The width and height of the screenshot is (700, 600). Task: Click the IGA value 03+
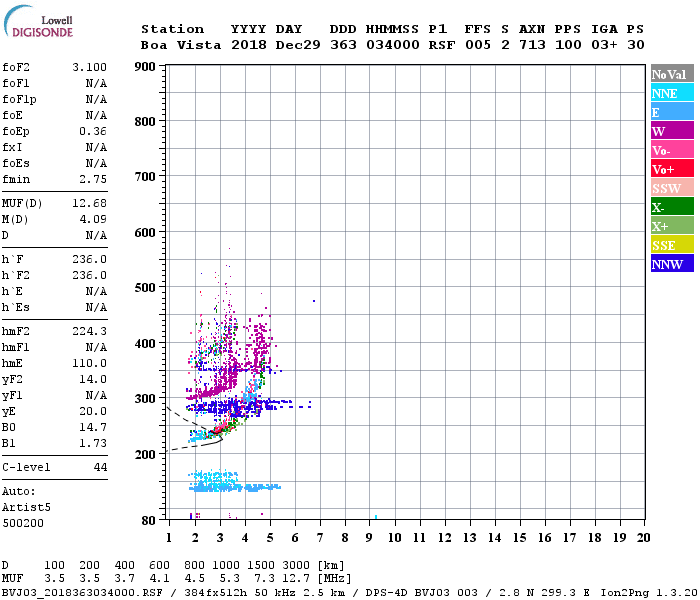click(604, 45)
